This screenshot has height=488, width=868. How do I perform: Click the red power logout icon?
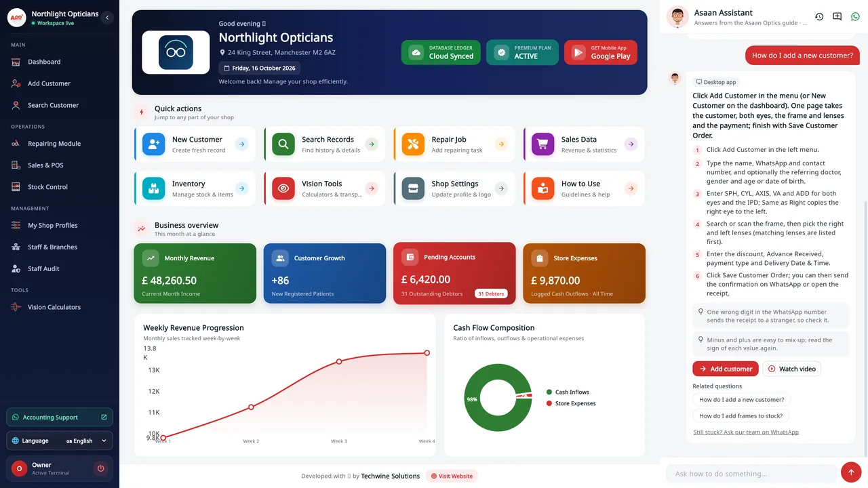click(x=101, y=468)
